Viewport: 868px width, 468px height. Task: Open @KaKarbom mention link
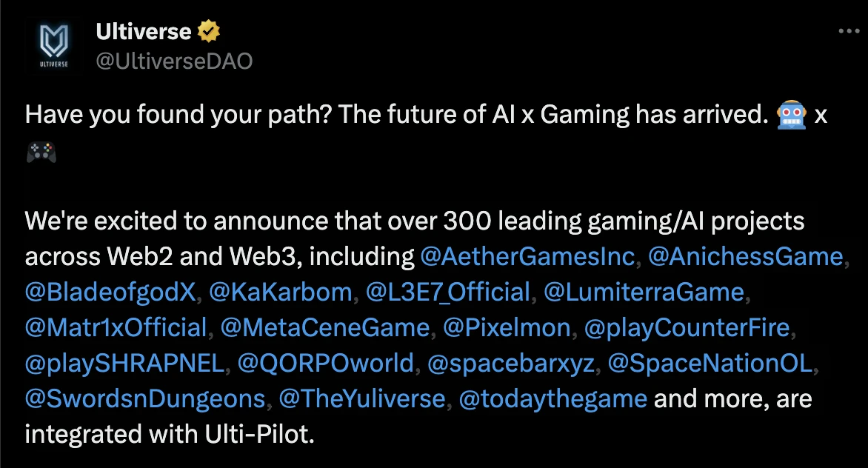click(281, 292)
